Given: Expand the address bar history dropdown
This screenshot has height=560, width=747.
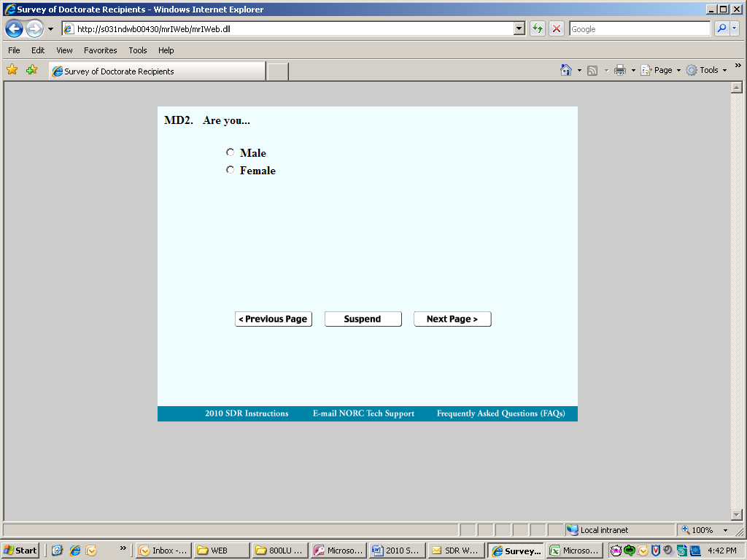Looking at the screenshot, I should (519, 28).
